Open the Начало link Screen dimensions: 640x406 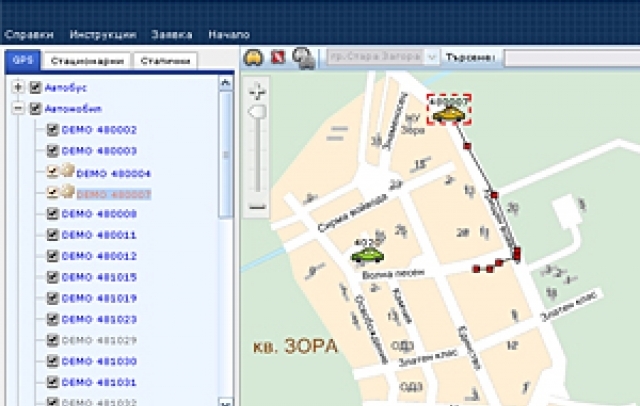coord(229,34)
